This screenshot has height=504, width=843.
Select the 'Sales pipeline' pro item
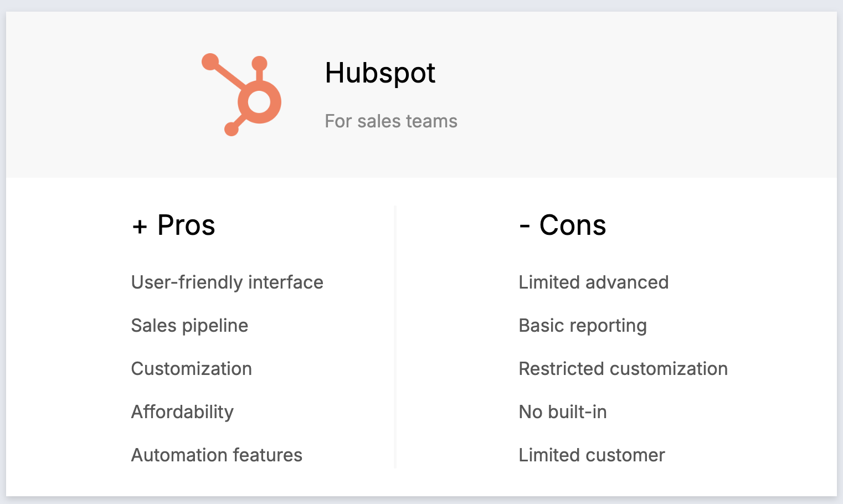(x=189, y=326)
